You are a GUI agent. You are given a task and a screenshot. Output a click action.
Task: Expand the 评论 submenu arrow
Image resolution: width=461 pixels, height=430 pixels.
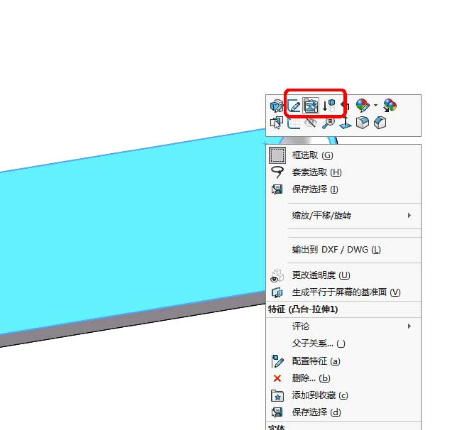point(409,326)
